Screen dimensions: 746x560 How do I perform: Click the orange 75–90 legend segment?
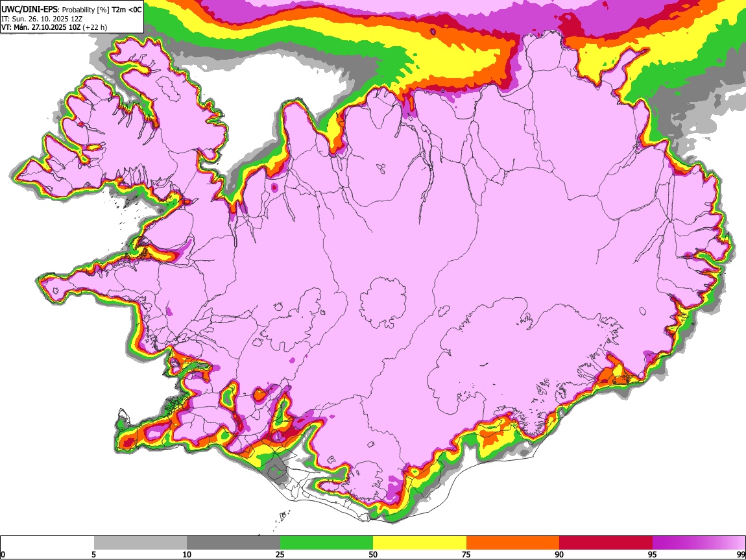(x=512, y=543)
